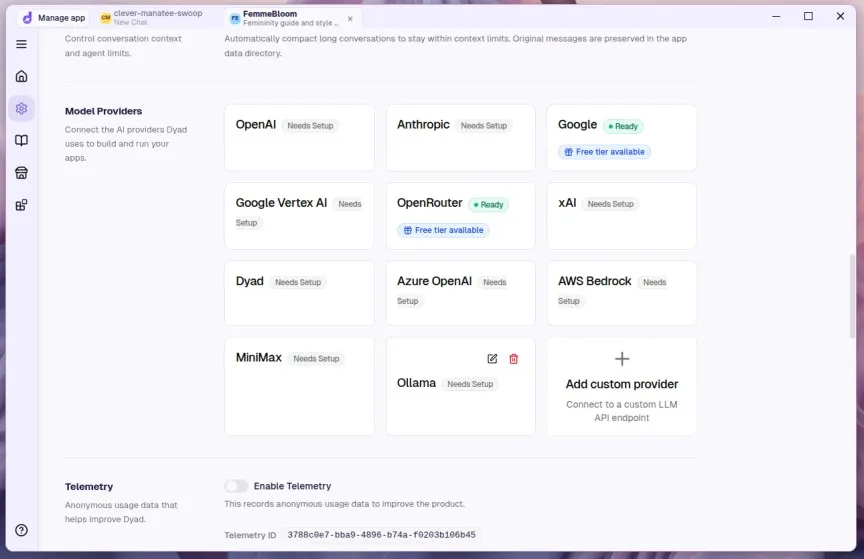Edit the Ollama provider with pencil icon
Viewport: 864px width, 559px height.
(x=492, y=359)
